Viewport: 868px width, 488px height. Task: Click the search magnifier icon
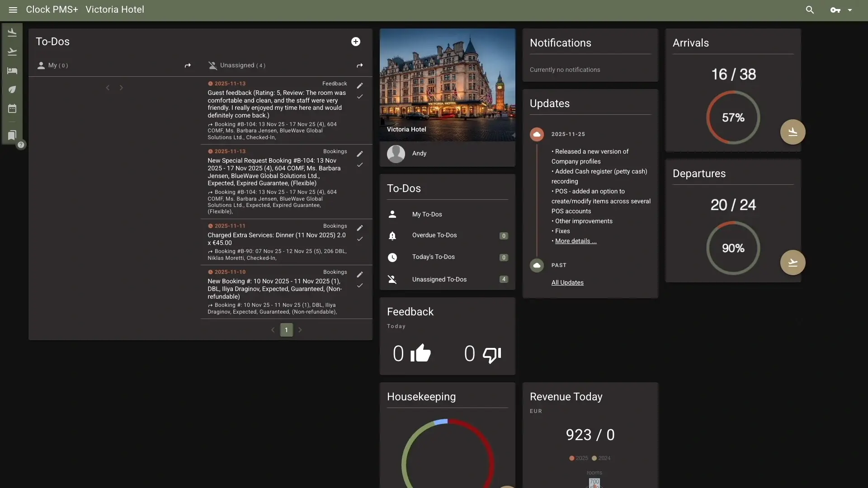click(810, 9)
